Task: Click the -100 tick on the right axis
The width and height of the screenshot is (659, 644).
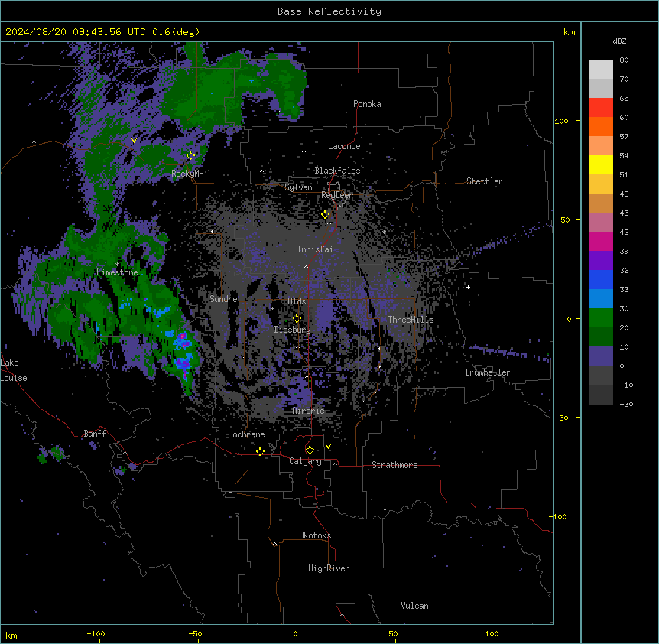Action: tap(558, 516)
